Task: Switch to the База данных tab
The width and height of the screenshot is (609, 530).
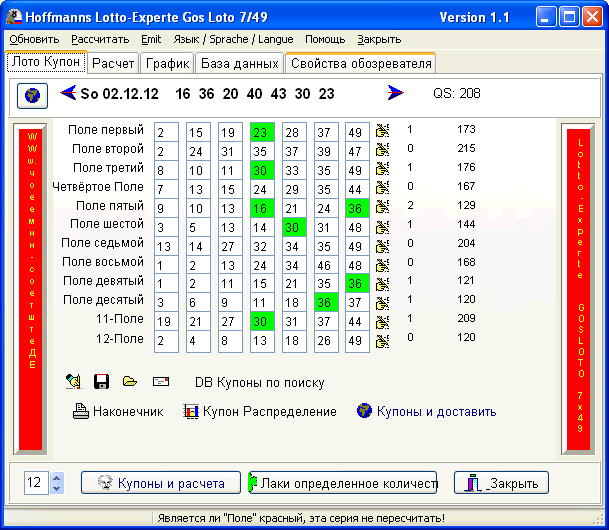Action: pos(240,63)
